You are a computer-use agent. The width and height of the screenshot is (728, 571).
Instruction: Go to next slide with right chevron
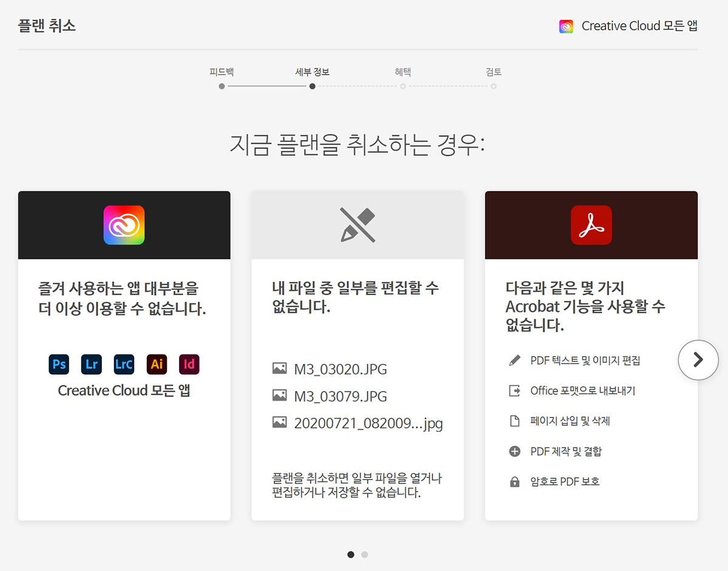pos(698,360)
